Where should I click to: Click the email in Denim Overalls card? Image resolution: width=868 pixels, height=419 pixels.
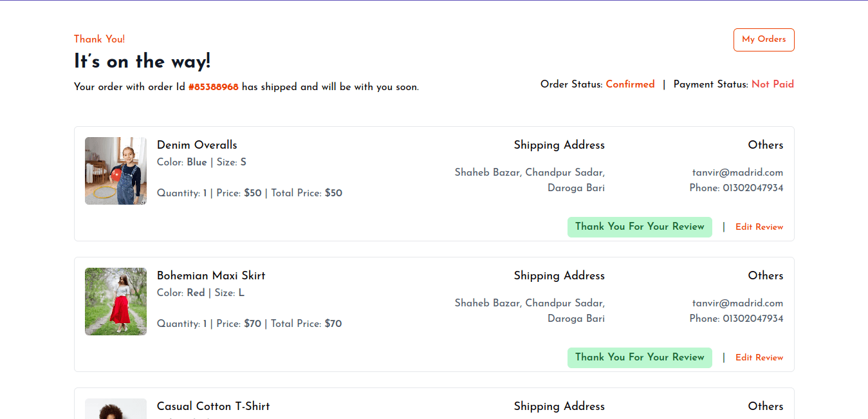pos(737,172)
